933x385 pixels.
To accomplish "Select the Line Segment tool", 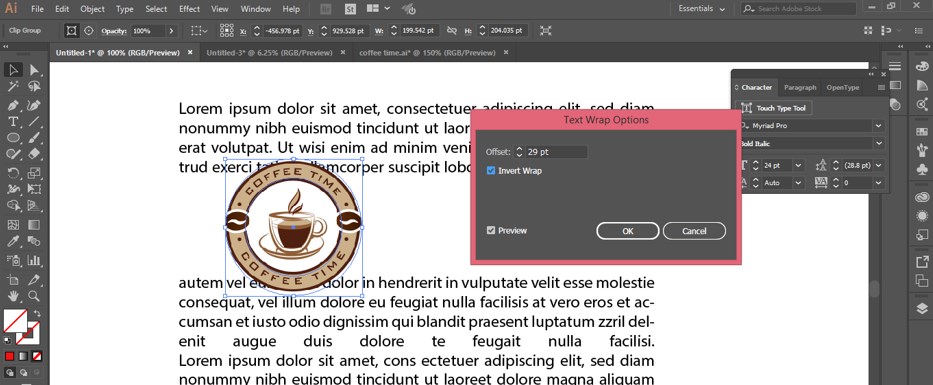I will point(34,122).
